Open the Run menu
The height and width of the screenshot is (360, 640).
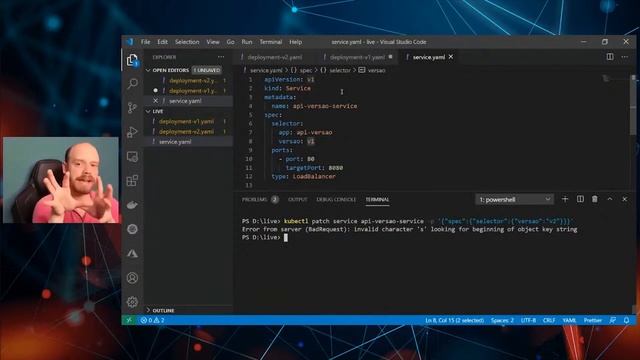[x=247, y=42]
